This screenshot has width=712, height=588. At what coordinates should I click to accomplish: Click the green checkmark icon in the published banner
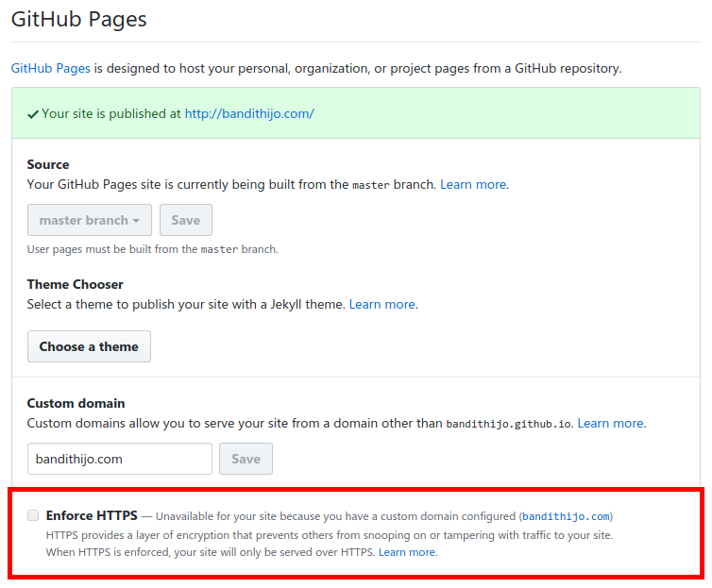33,114
